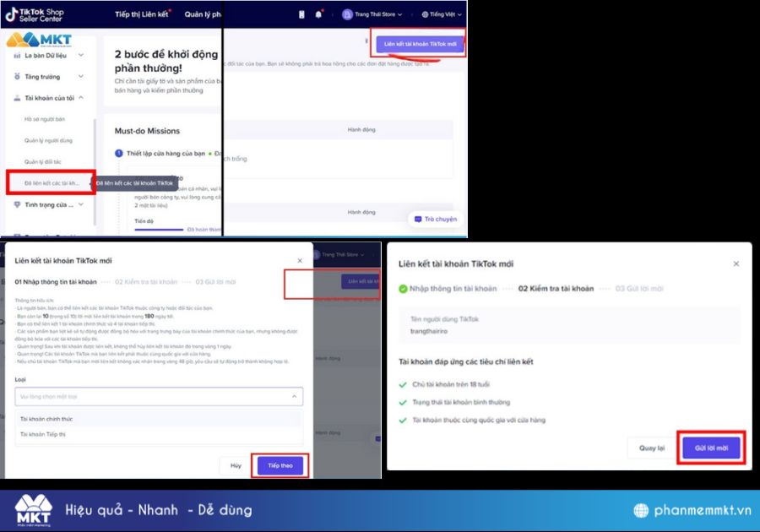Image resolution: width=760 pixels, height=532 pixels.
Task: Close the Kiểm tra tài khoản dialog
Action: tap(736, 263)
